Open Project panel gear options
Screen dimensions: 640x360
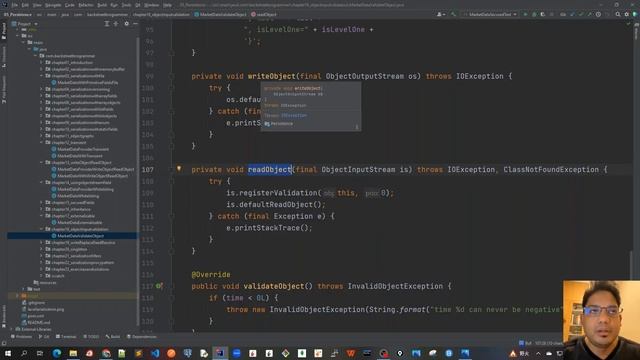pyautogui.click(x=127, y=24)
